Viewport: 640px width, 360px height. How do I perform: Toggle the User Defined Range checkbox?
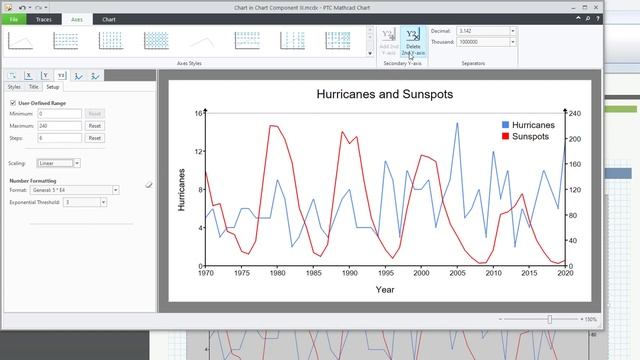coord(13,103)
